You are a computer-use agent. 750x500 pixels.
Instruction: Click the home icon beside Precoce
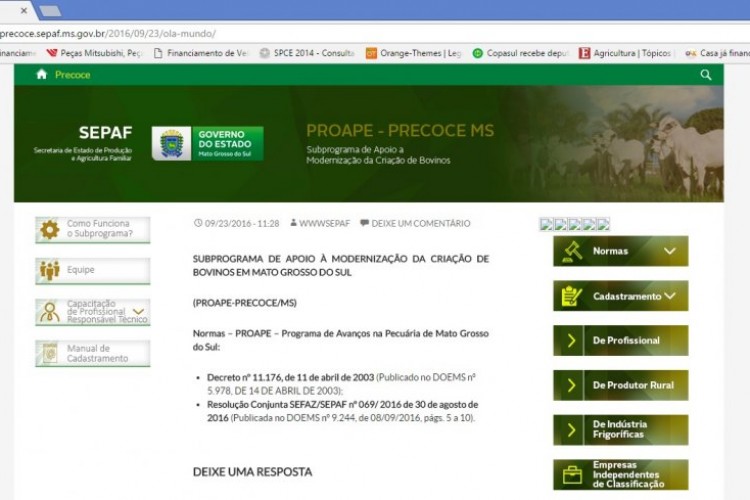coord(42,74)
